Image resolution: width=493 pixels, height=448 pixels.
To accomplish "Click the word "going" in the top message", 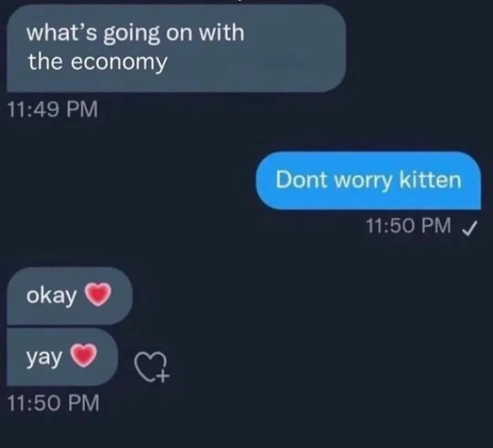I will (x=132, y=34).
